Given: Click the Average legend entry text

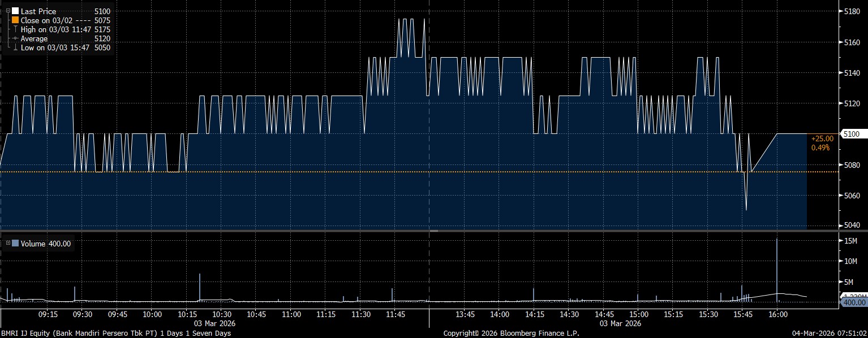Looking at the screenshot, I should pyautogui.click(x=33, y=38).
